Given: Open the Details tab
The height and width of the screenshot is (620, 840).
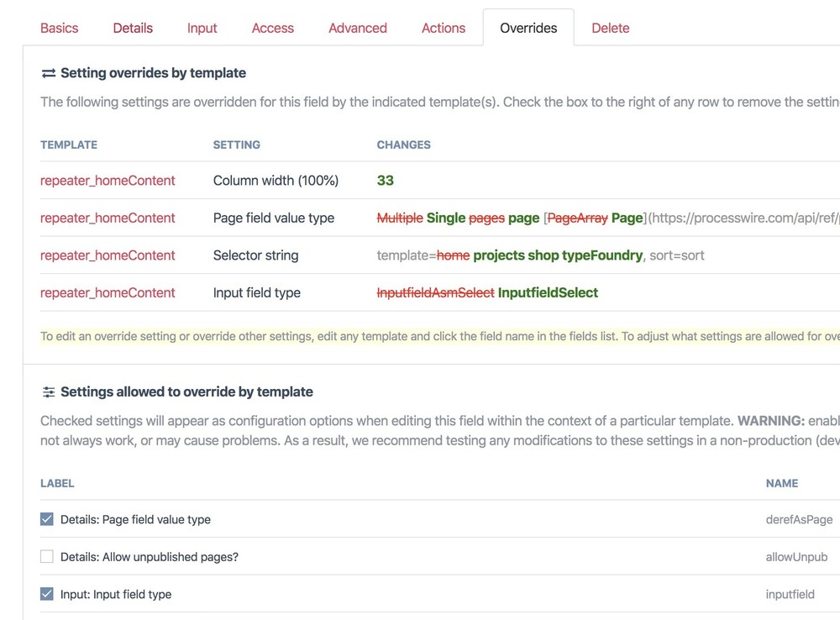Looking at the screenshot, I should point(133,28).
